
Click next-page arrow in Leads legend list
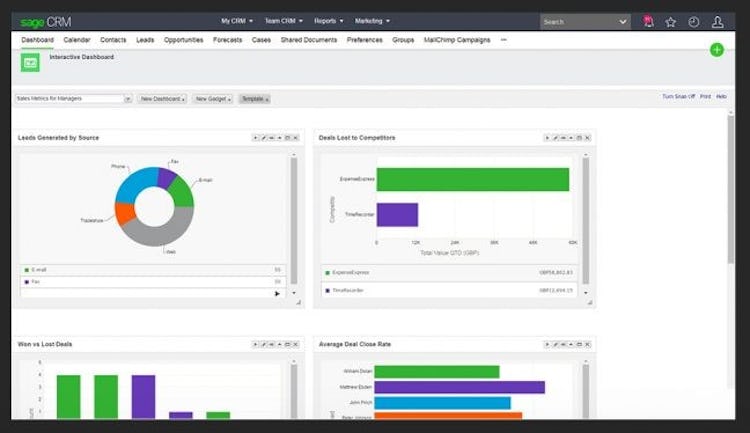click(x=277, y=294)
